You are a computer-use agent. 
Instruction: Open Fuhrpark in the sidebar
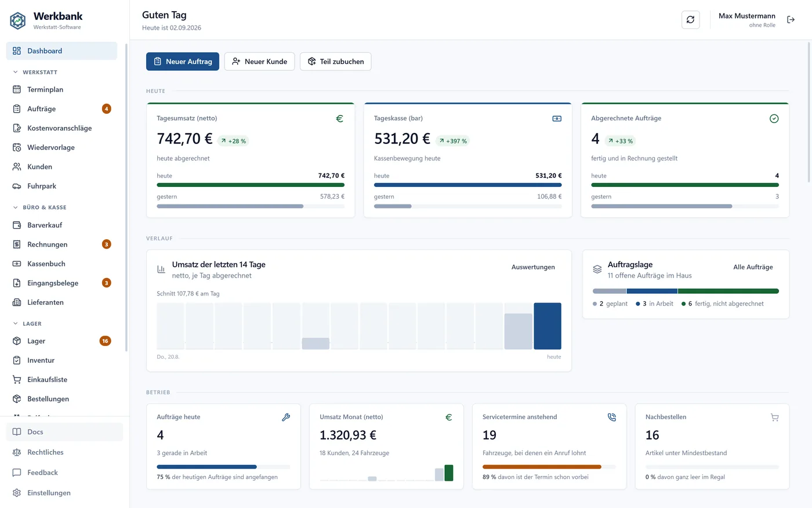pyautogui.click(x=61, y=186)
